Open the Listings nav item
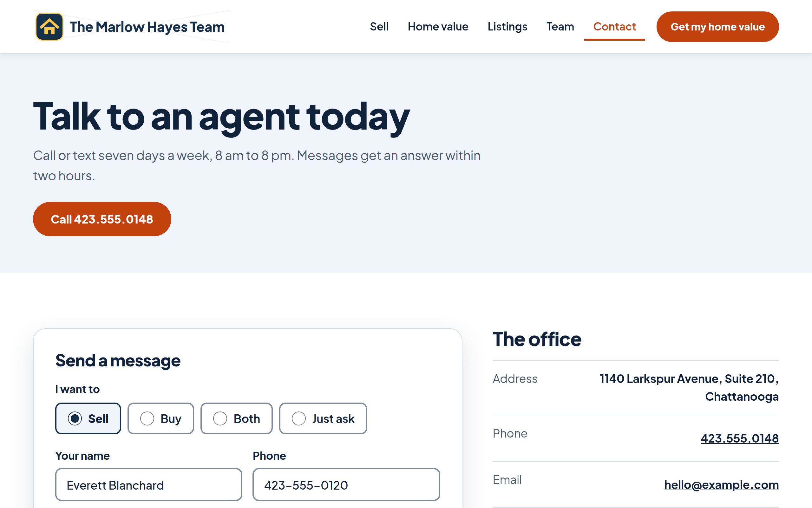 point(507,27)
